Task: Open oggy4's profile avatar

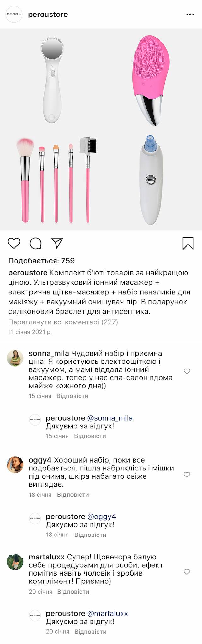Action: 15,464
